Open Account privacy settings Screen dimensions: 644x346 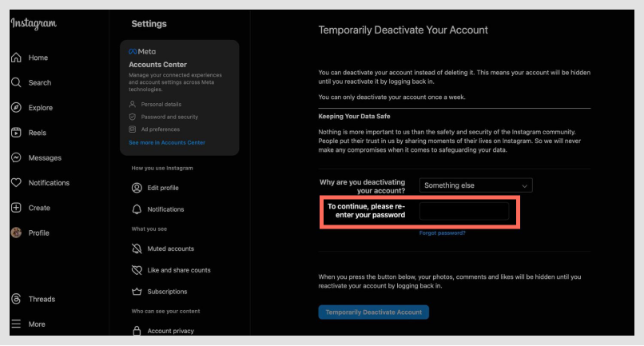click(171, 331)
